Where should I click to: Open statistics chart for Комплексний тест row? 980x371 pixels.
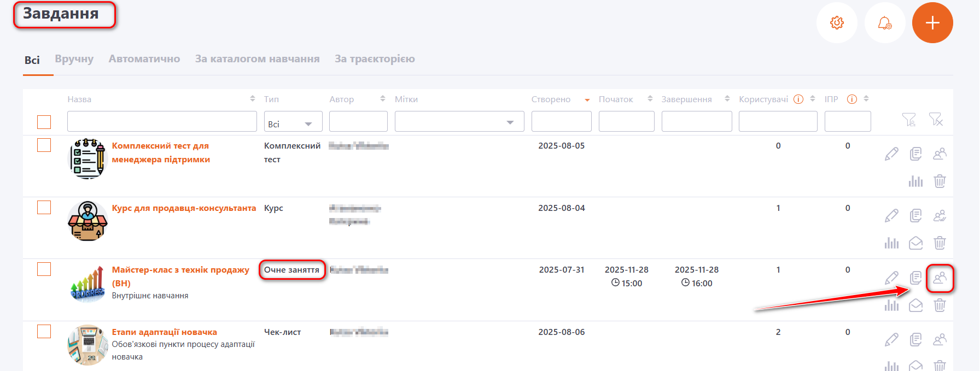tap(915, 181)
